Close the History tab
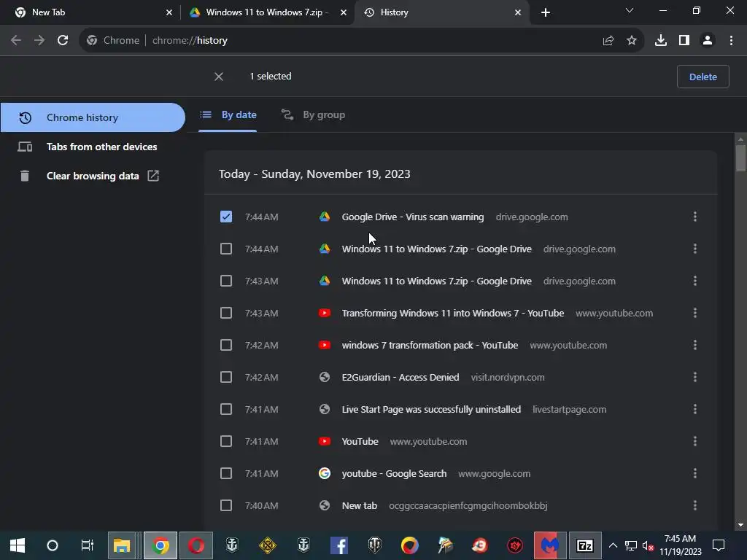 click(518, 12)
